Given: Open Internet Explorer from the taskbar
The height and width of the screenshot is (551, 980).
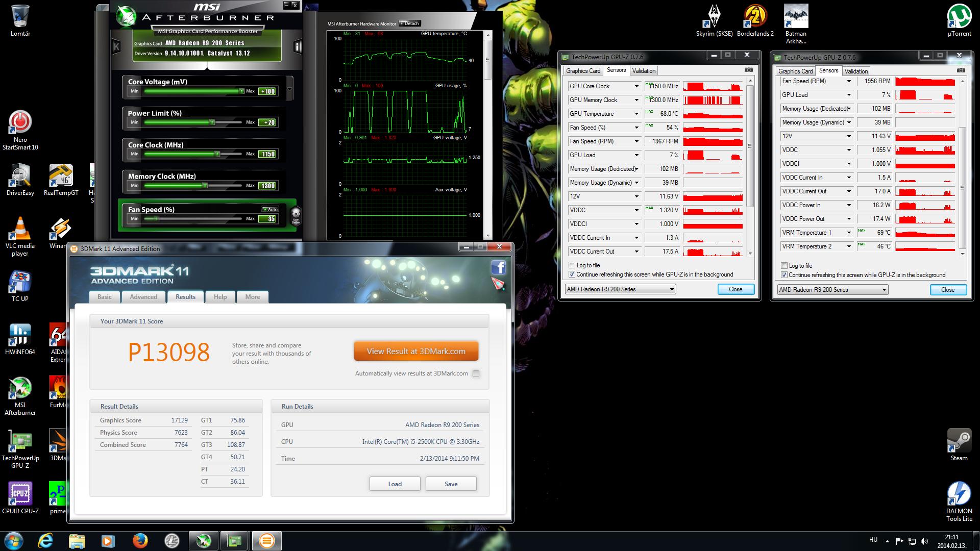Looking at the screenshot, I should [46, 541].
